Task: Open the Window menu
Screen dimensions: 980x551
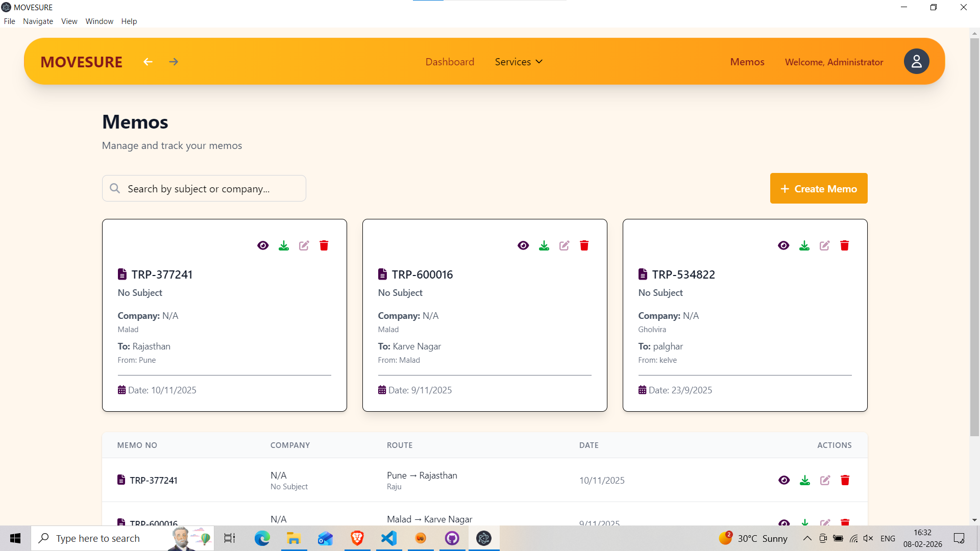Action: click(99, 21)
